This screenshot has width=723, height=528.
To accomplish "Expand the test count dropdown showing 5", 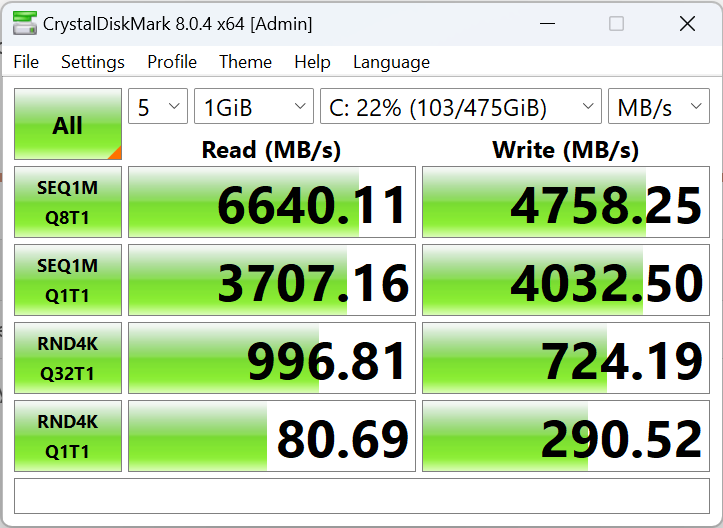I will [x=158, y=106].
